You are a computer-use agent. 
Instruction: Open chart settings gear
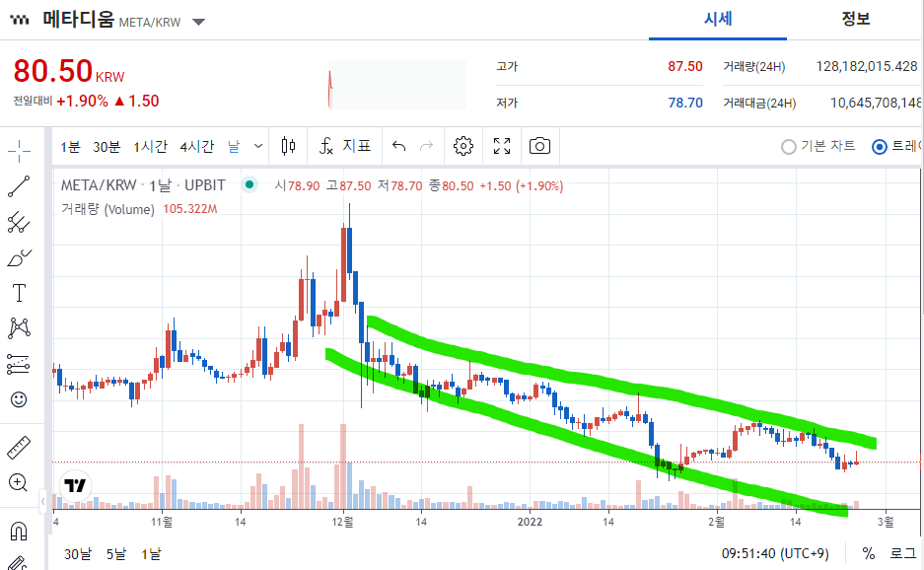pyautogui.click(x=463, y=146)
